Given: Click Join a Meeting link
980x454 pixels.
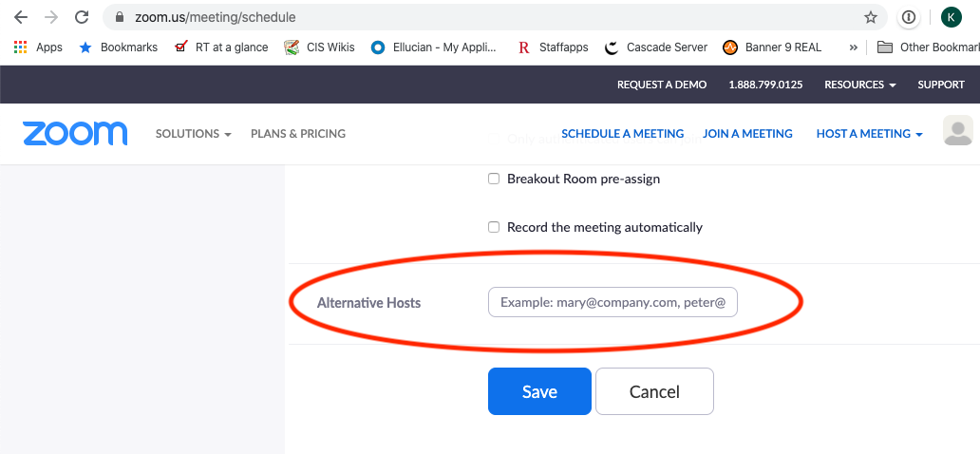Looking at the screenshot, I should tap(747, 134).
